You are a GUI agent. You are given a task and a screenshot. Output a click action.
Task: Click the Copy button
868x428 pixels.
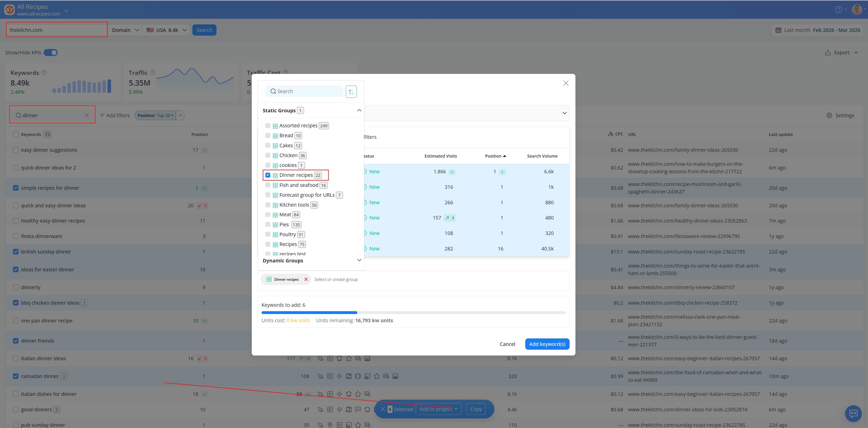476,409
